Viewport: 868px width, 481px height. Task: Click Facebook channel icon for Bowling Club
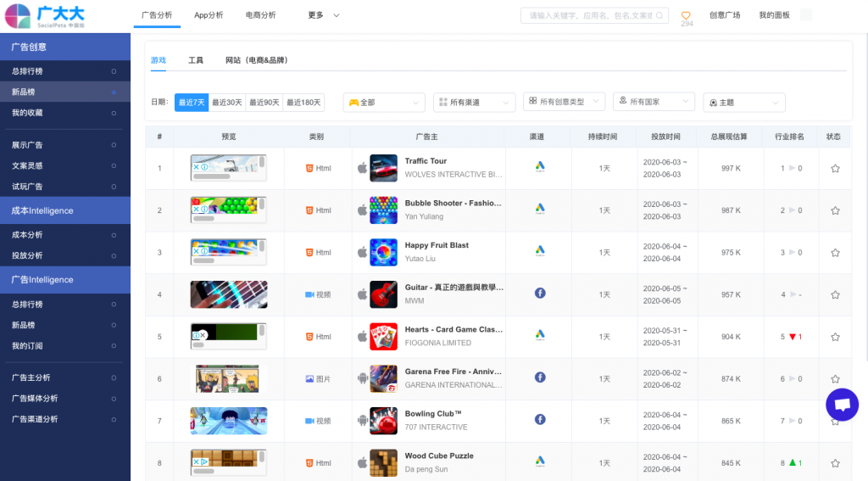tap(540, 419)
